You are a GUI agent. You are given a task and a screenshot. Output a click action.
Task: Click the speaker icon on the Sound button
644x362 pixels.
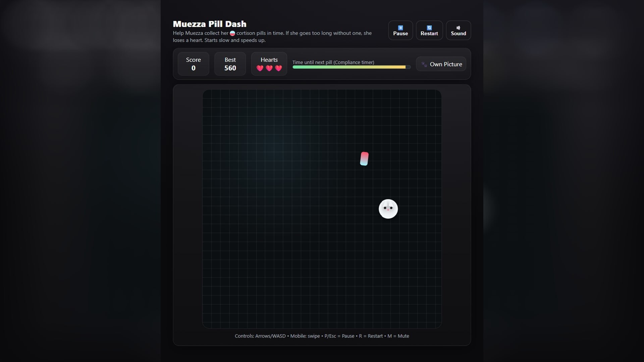458,28
